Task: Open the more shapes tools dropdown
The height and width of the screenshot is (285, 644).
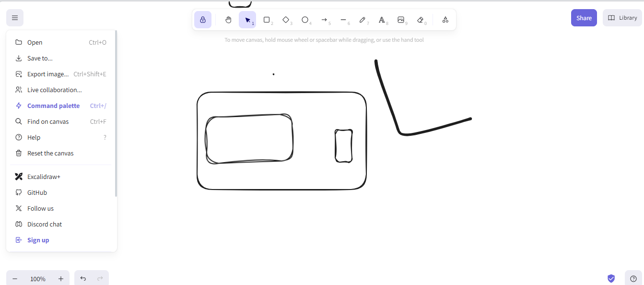Action: tap(445, 20)
